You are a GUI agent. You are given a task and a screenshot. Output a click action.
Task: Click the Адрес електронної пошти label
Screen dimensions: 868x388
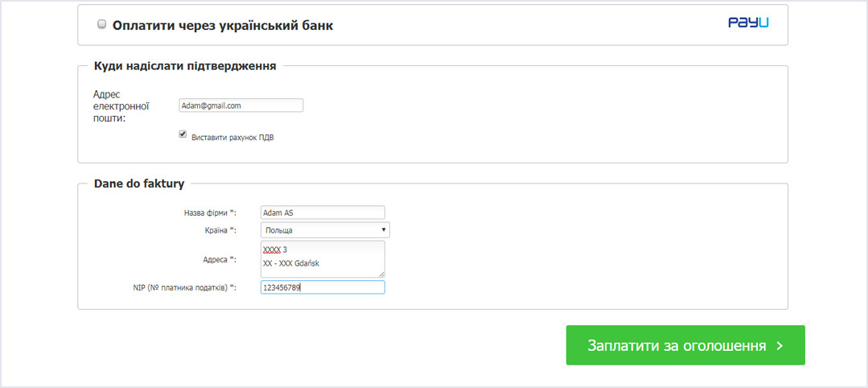point(121,106)
